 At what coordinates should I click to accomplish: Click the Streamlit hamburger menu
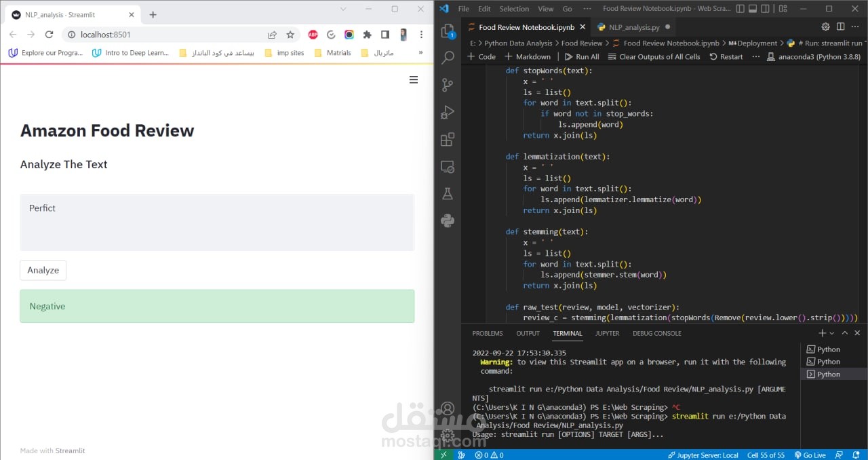coord(414,79)
